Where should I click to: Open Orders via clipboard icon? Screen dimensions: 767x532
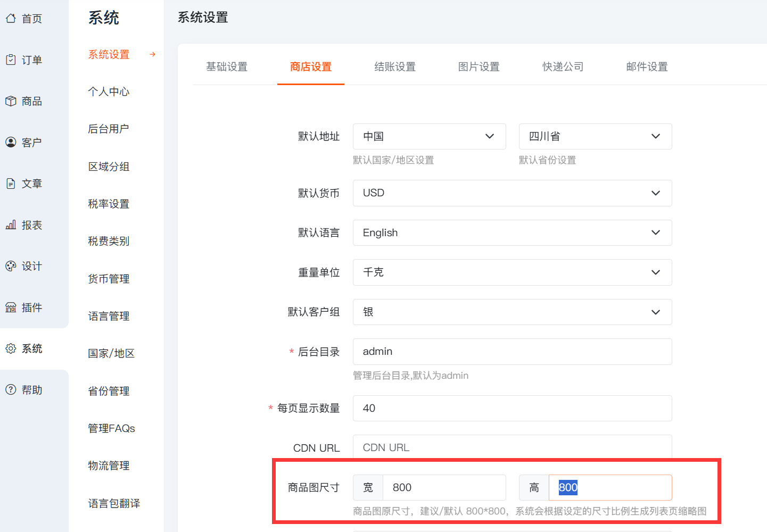tap(11, 60)
